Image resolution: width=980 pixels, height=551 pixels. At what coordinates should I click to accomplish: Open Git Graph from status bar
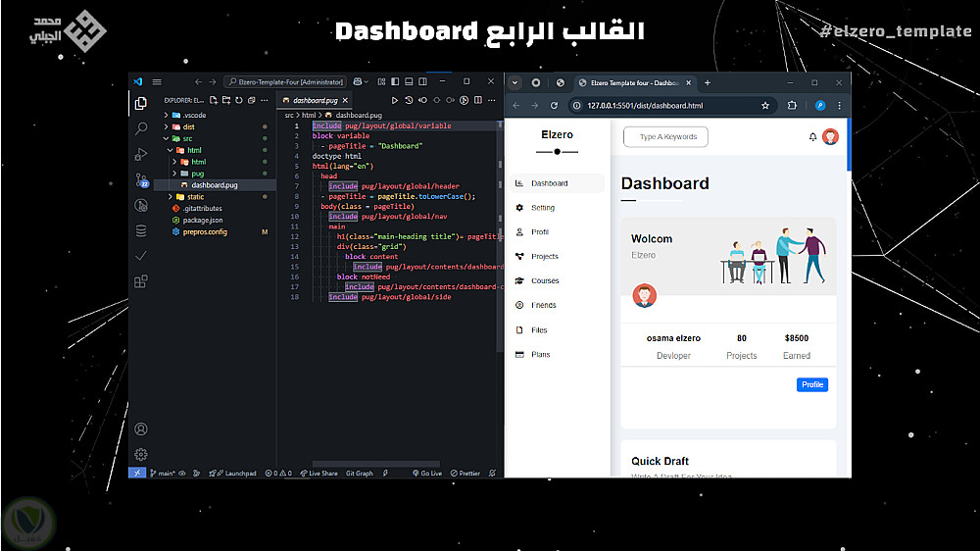pyautogui.click(x=360, y=474)
